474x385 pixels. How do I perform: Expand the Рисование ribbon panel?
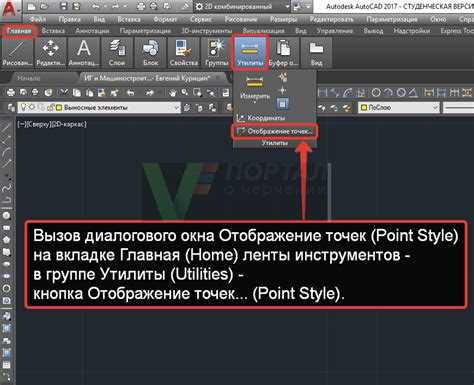click(x=17, y=53)
